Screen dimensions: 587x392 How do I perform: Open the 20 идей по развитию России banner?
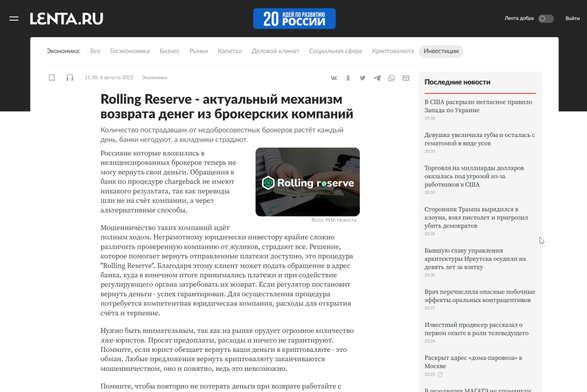294,18
